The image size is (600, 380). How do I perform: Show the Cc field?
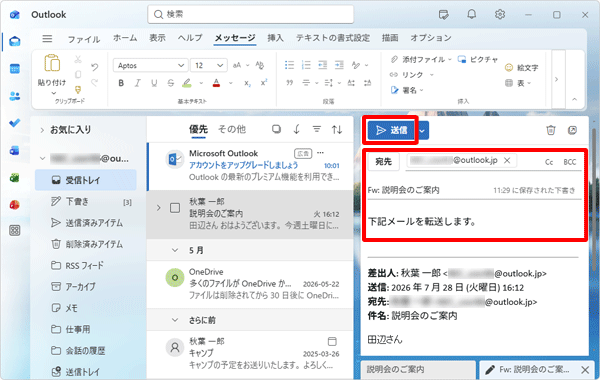[549, 162]
